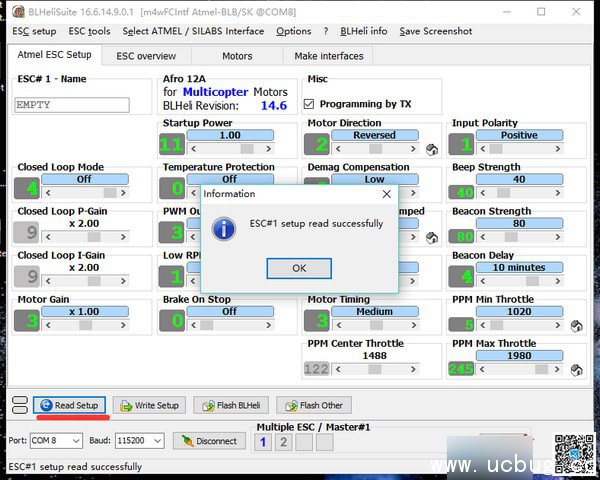The image size is (600, 480).
Task: Reset PPM Max Throttle with its default icon
Action: (576, 370)
